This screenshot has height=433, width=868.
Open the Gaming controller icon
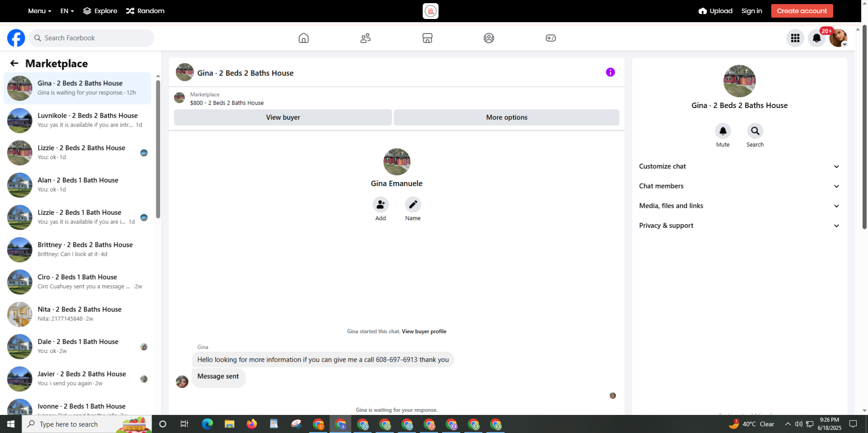coord(551,38)
